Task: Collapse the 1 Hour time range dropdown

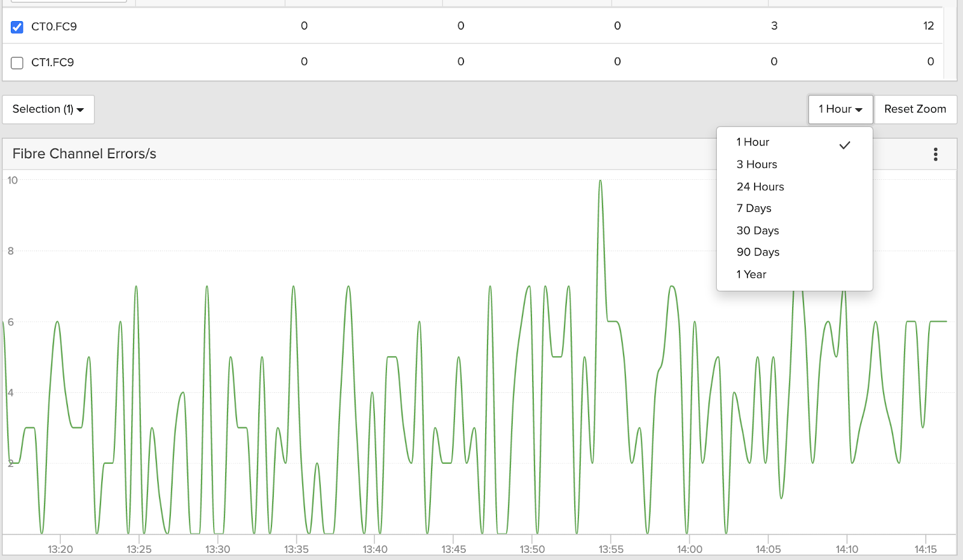Action: (840, 109)
